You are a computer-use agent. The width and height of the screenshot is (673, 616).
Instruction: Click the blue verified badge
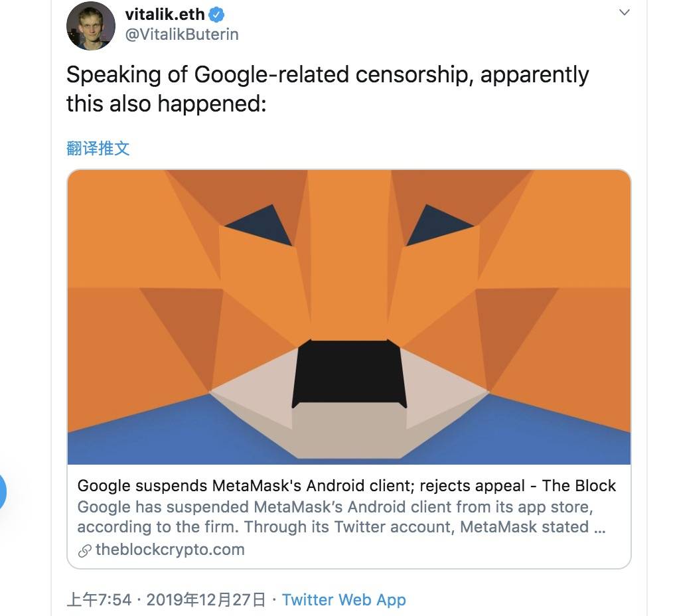click(216, 15)
